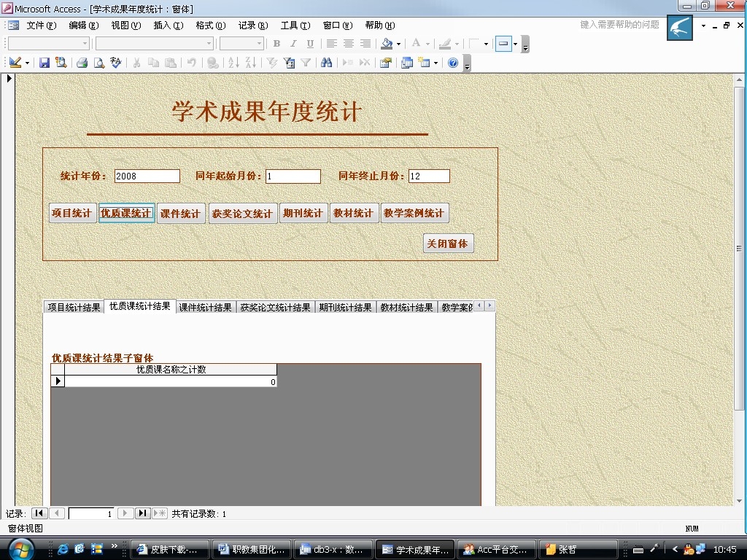Expand the Fill Color dropdown arrow

(398, 43)
